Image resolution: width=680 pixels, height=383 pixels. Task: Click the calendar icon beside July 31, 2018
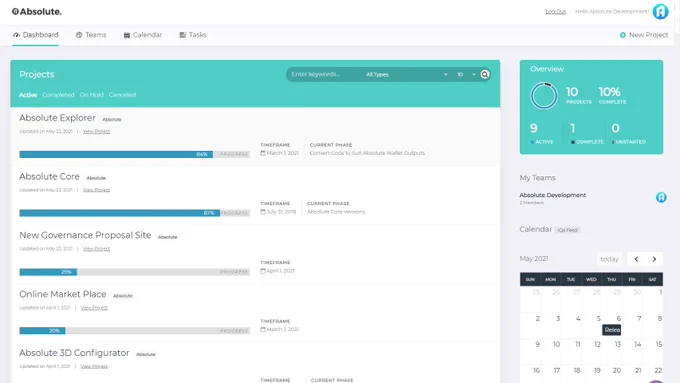263,212
